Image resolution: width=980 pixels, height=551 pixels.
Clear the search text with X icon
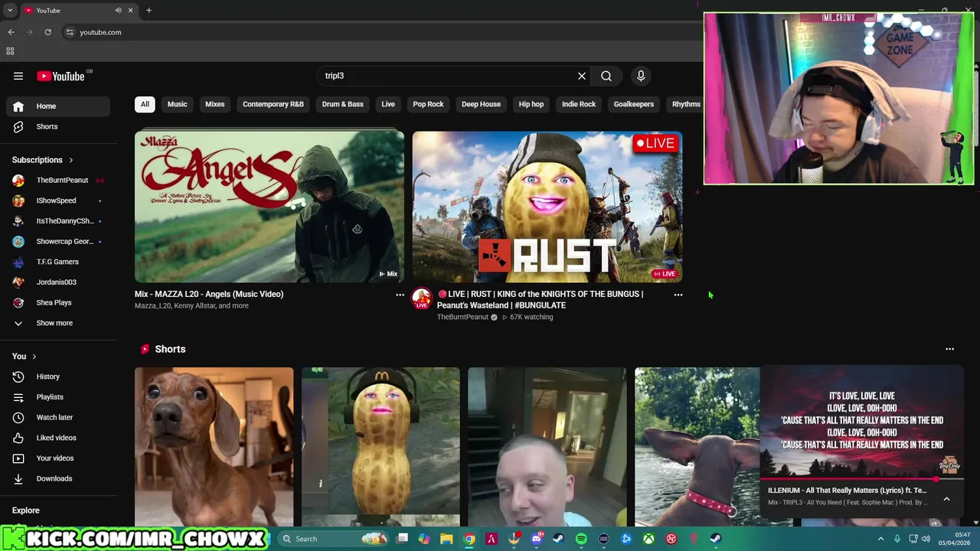click(582, 76)
